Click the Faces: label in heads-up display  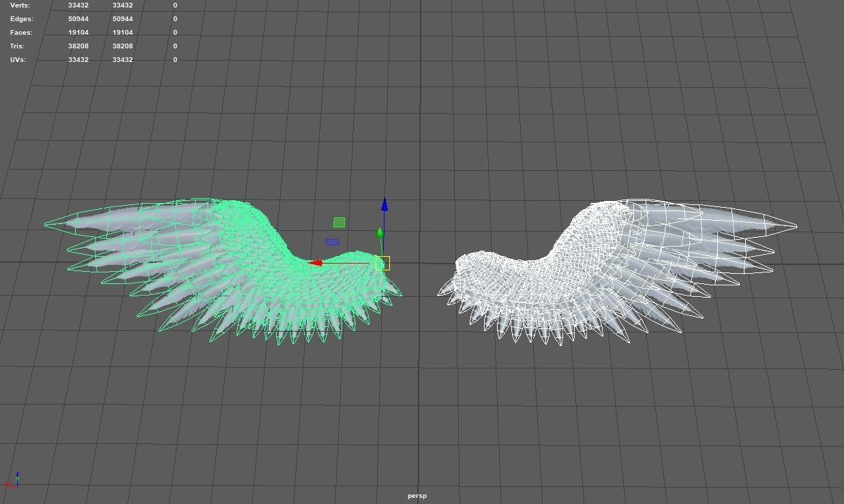21,32
